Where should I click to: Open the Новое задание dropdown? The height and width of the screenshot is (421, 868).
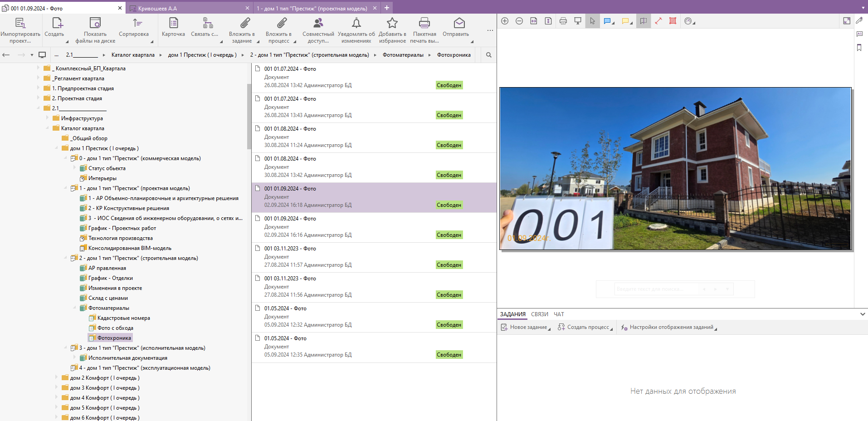(x=549, y=328)
